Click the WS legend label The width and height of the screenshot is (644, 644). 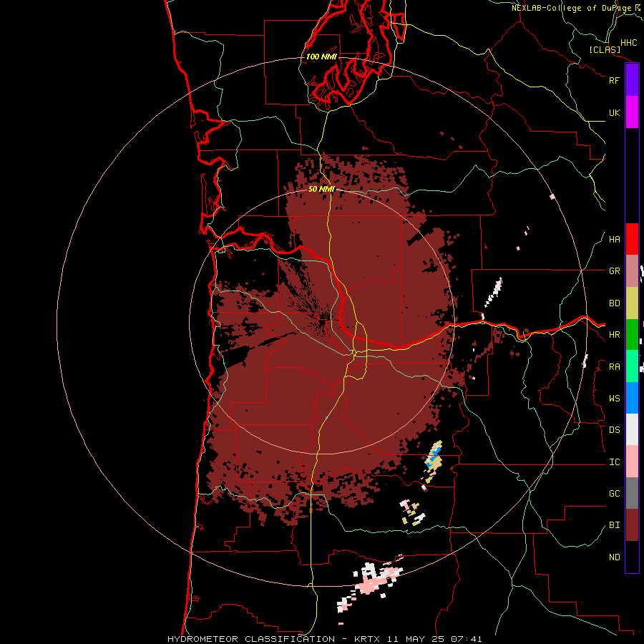click(614, 399)
